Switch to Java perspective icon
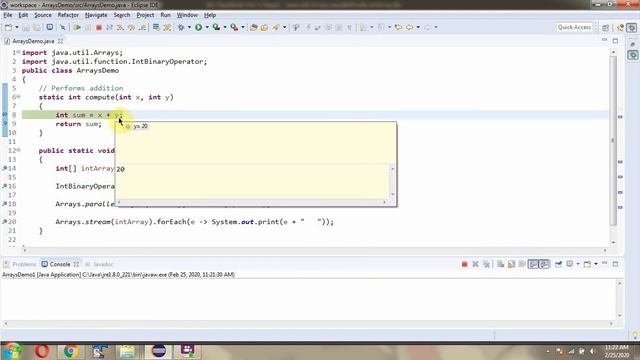Viewport: 640px width, 360px height. click(x=621, y=27)
